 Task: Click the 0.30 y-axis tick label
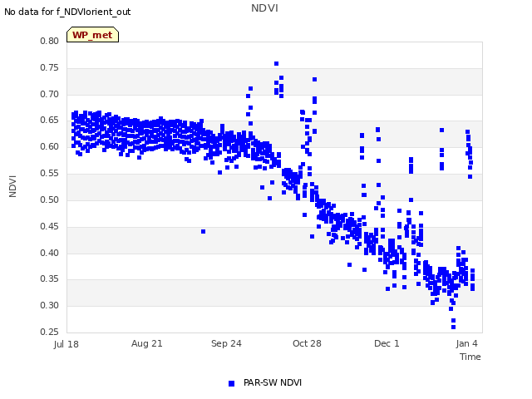pos(50,305)
